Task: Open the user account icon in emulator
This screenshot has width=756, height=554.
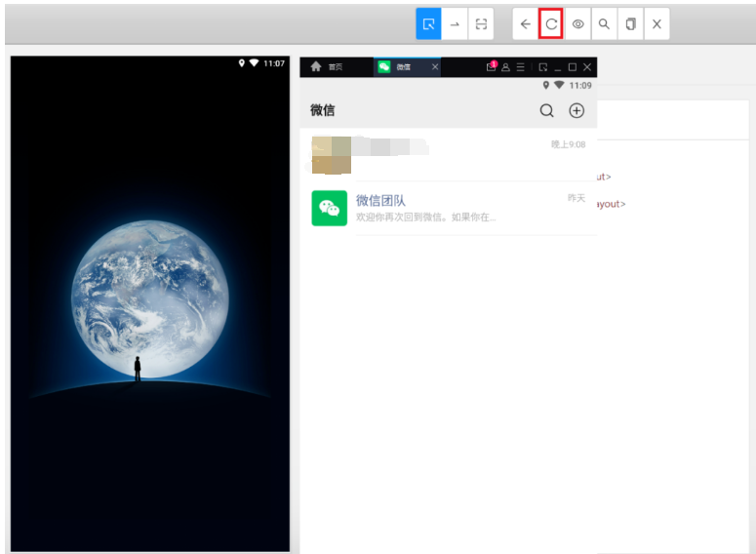Action: pos(505,67)
